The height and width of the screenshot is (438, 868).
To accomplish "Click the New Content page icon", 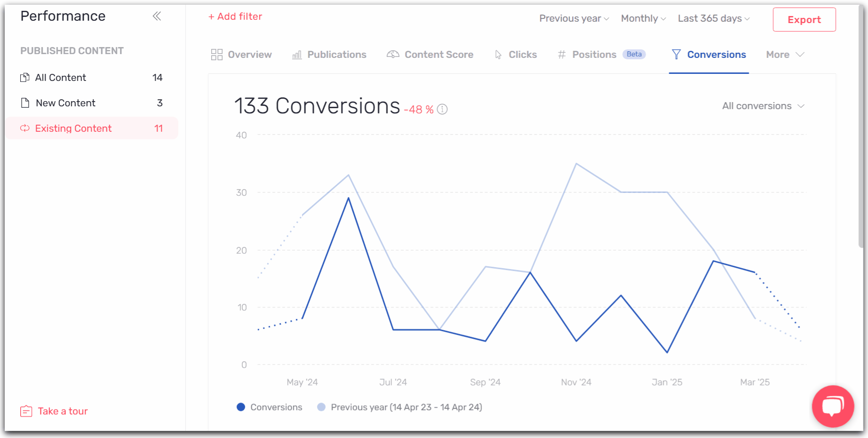I will click(x=25, y=103).
